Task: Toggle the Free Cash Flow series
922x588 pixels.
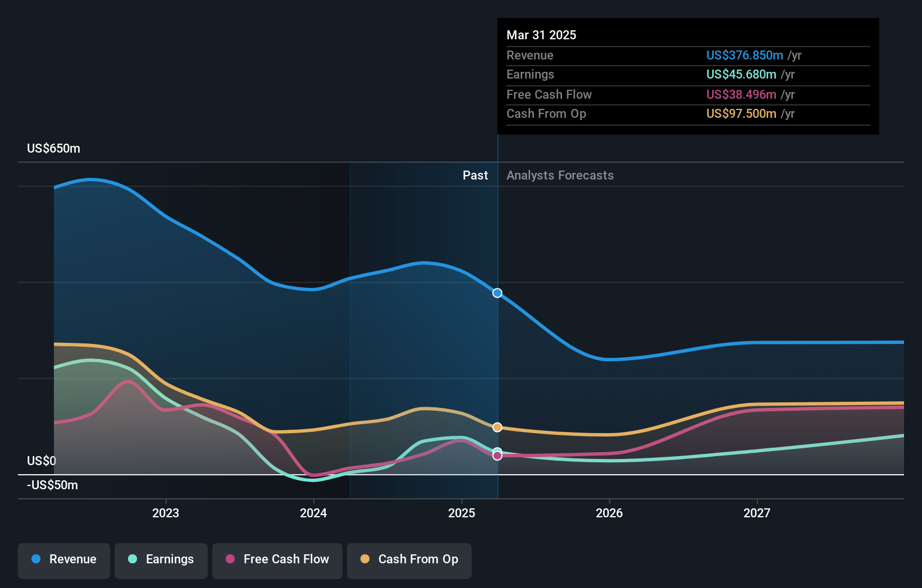Action: [277, 561]
